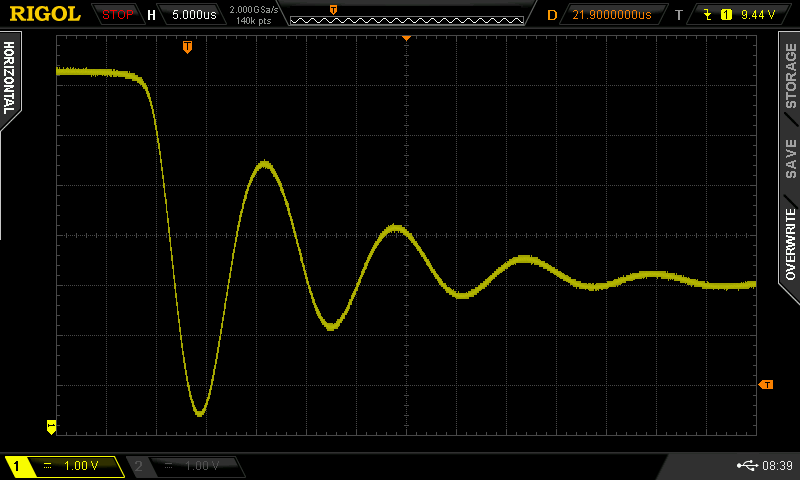Open the HORIZONTAL side tab
This screenshot has height=480, width=800.
click(9, 78)
